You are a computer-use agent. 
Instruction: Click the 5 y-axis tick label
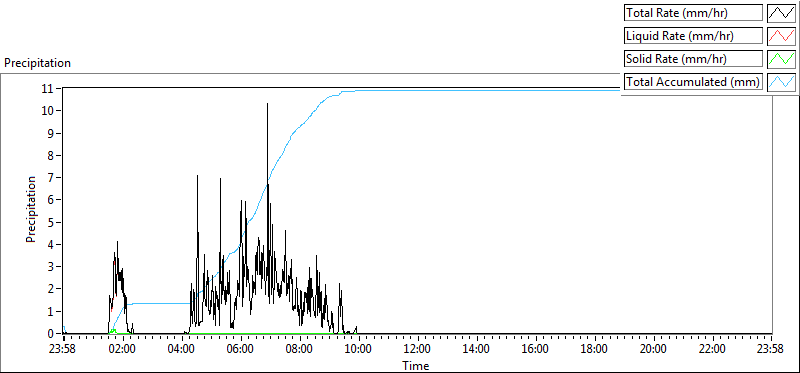(x=51, y=222)
